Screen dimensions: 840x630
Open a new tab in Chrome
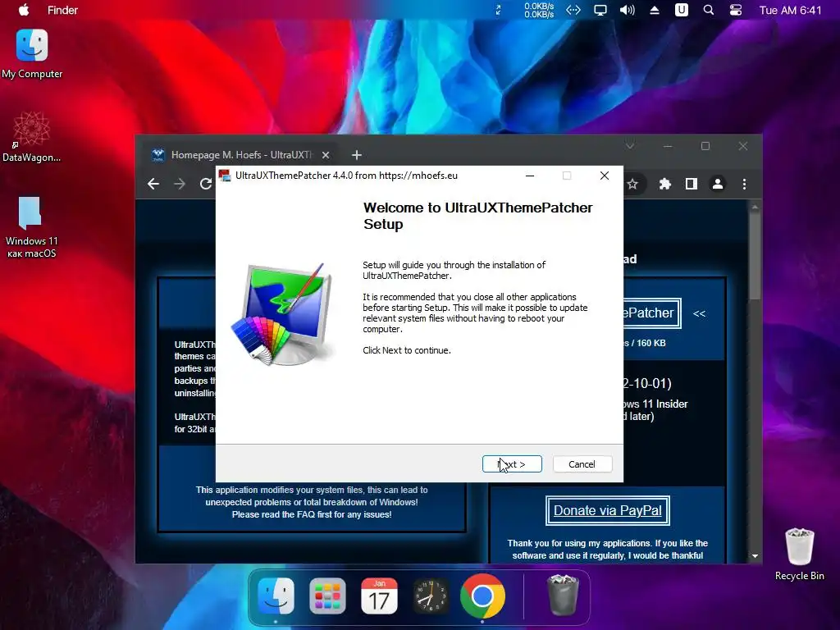(357, 155)
